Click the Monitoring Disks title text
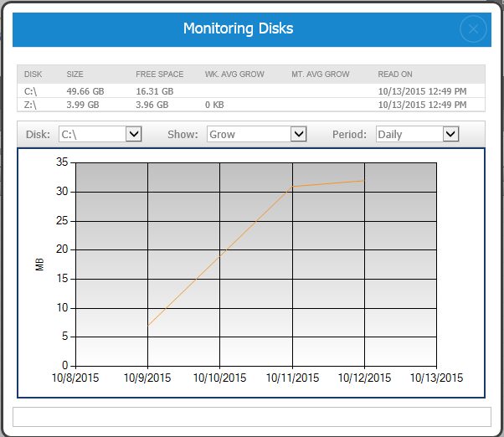The height and width of the screenshot is (437, 504). (238, 28)
